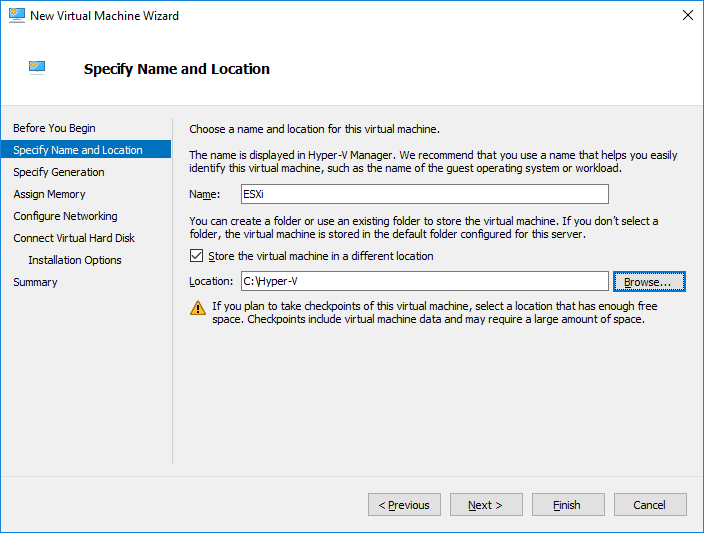Close the New Virtual Machine Wizard
This screenshot has height=533, width=704.
[x=687, y=15]
